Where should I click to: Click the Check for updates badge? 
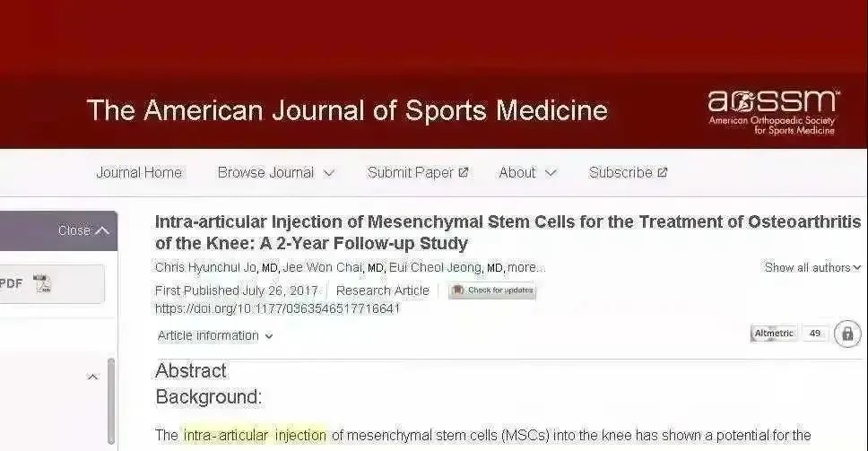(x=492, y=291)
